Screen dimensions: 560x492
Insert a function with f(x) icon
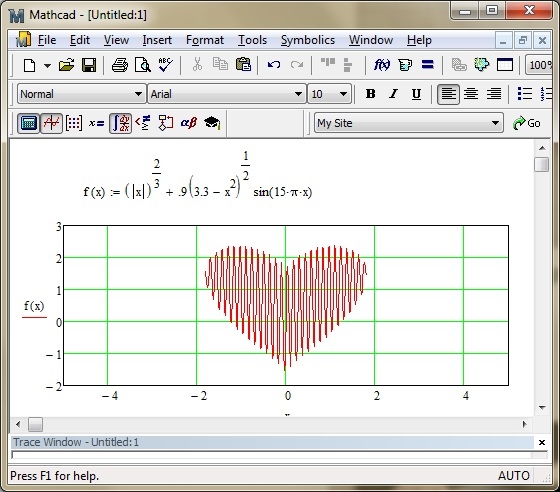381,65
